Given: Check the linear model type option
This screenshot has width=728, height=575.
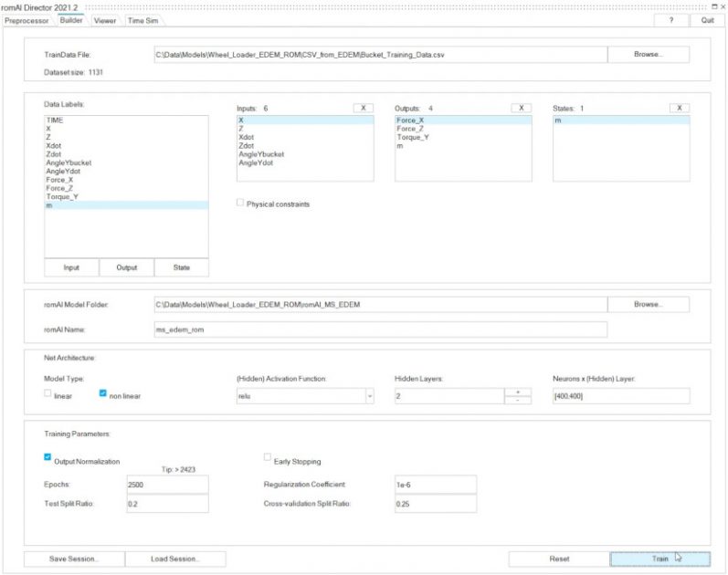Looking at the screenshot, I should (48, 394).
